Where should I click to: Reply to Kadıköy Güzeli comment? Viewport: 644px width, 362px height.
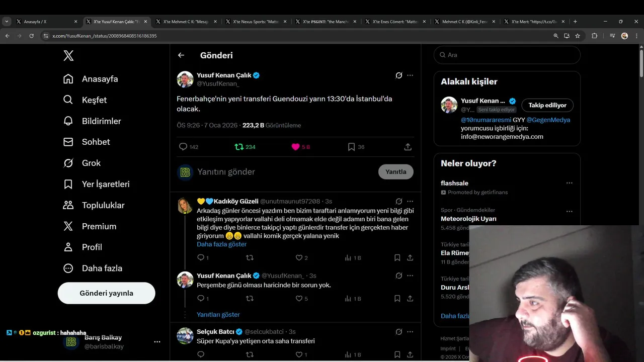click(203, 258)
